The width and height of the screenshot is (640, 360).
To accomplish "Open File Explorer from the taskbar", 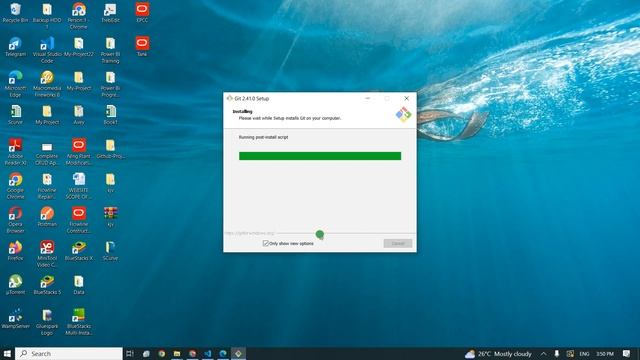I will 177,353.
